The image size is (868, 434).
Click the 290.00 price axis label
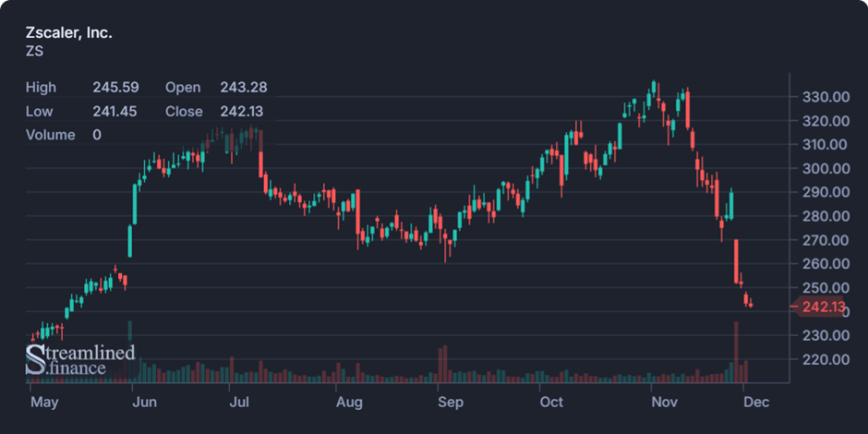[826, 193]
